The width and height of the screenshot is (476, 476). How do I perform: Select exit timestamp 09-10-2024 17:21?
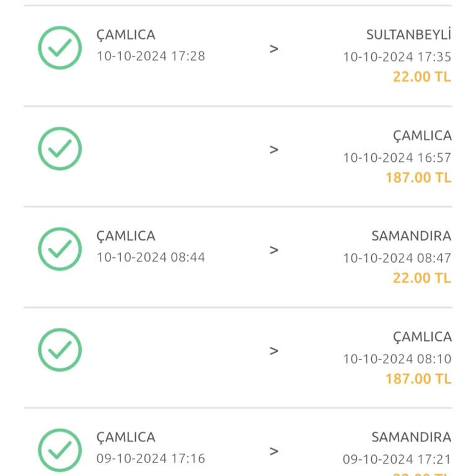pos(397,459)
